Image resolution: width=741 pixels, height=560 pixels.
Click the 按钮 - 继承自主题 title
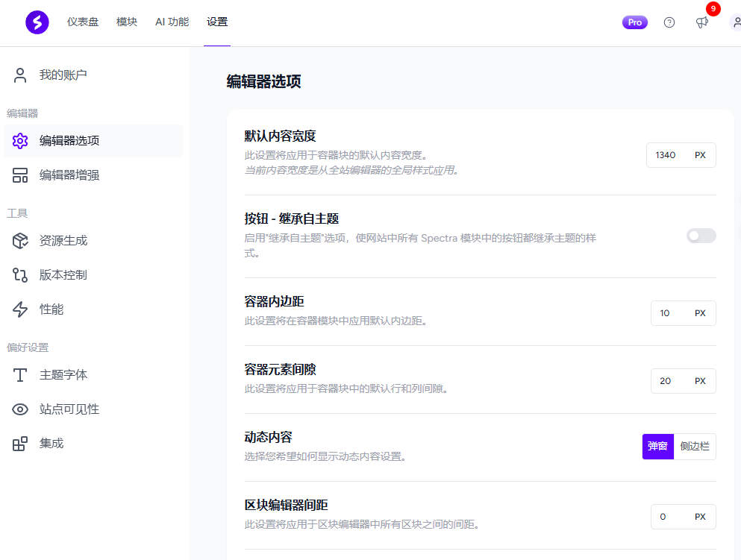coord(292,218)
